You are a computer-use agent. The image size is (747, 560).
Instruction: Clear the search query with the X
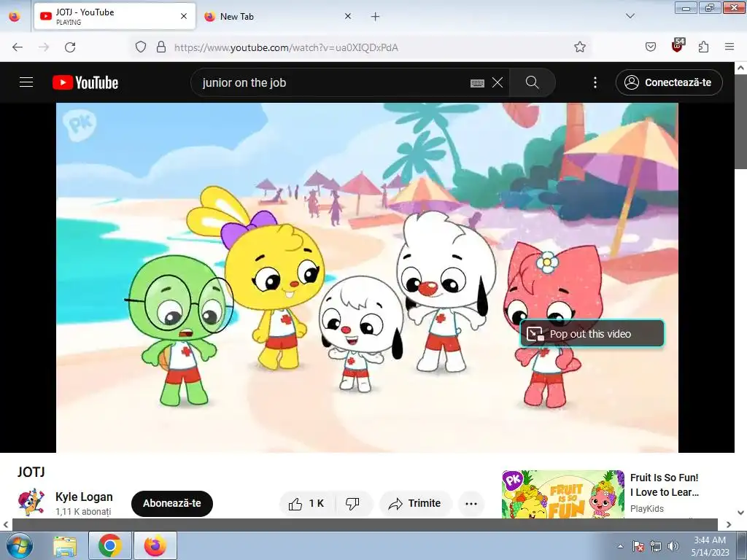pos(498,82)
